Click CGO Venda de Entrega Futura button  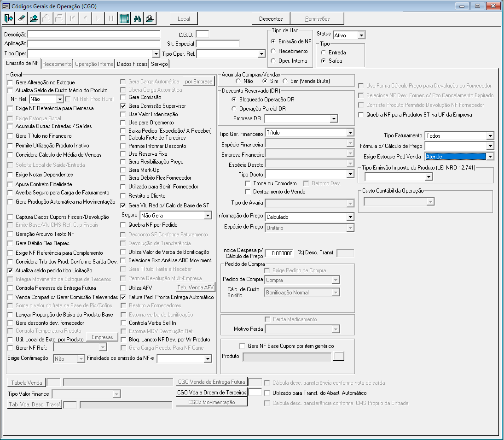pyautogui.click(x=212, y=382)
